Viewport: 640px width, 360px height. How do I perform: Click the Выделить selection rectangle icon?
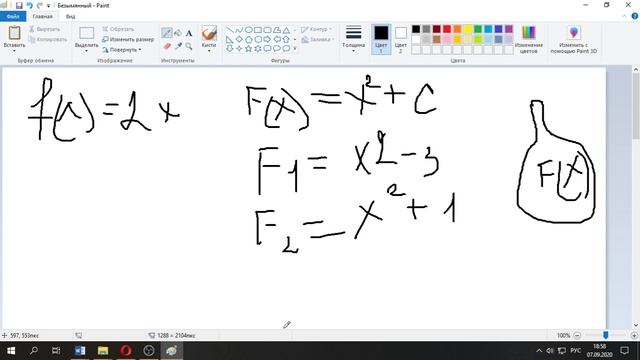pyautogui.click(x=87, y=33)
